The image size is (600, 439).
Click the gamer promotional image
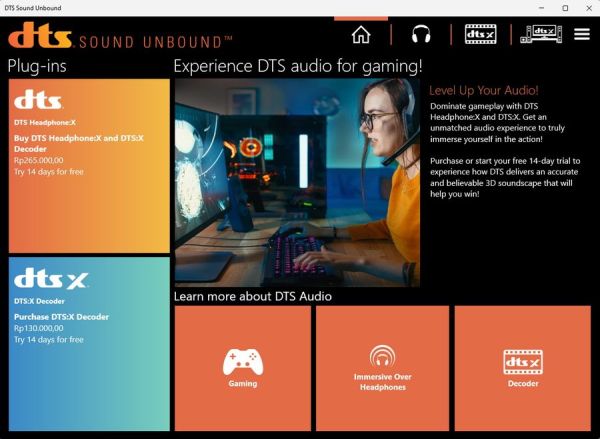coord(297,183)
